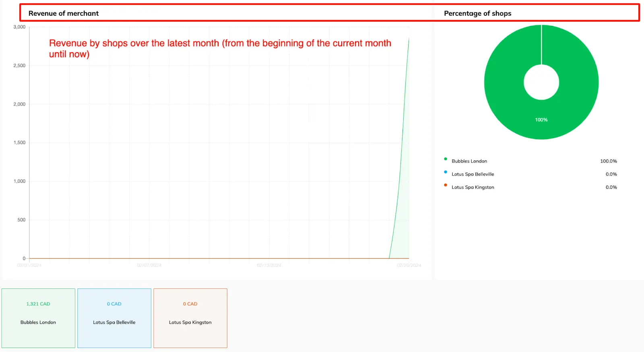Open the Lotus Spa Belleville revenue card
644x352 pixels.
pos(114,318)
